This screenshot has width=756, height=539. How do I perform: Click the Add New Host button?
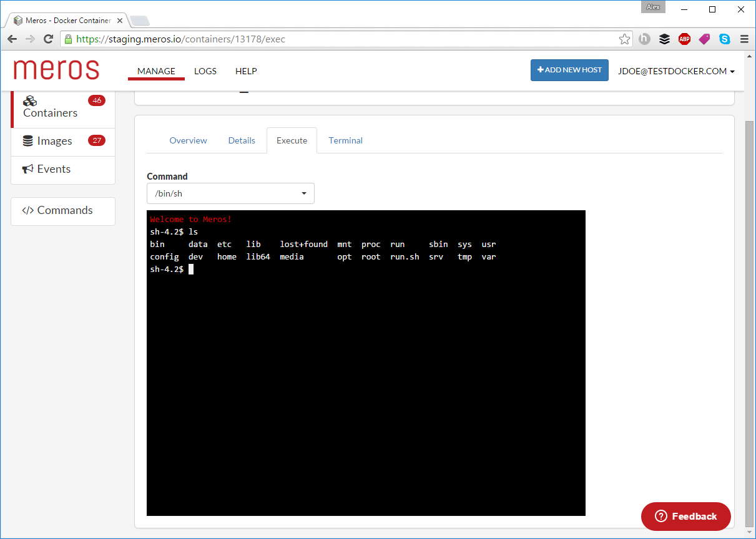569,70
